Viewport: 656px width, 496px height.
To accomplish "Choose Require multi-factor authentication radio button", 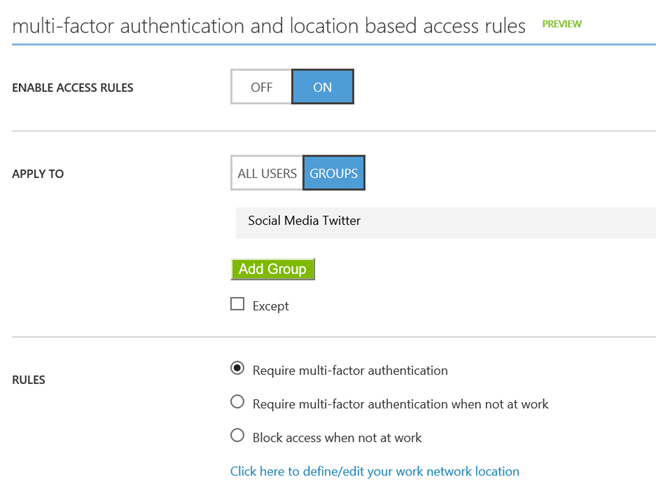I will point(237,368).
